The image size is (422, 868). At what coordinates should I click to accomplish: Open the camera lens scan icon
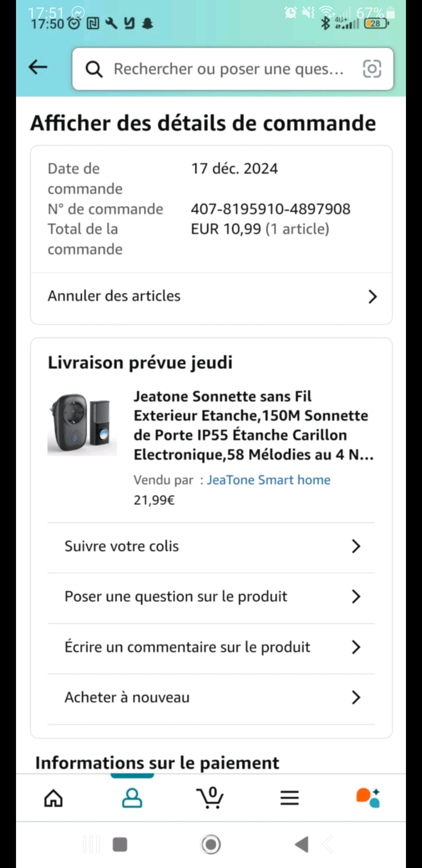[372, 69]
